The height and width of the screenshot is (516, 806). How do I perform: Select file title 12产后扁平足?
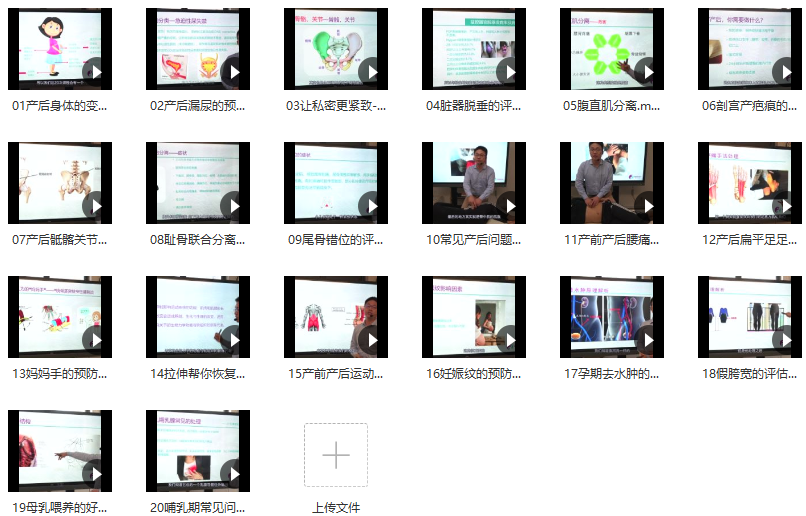[x=750, y=239]
